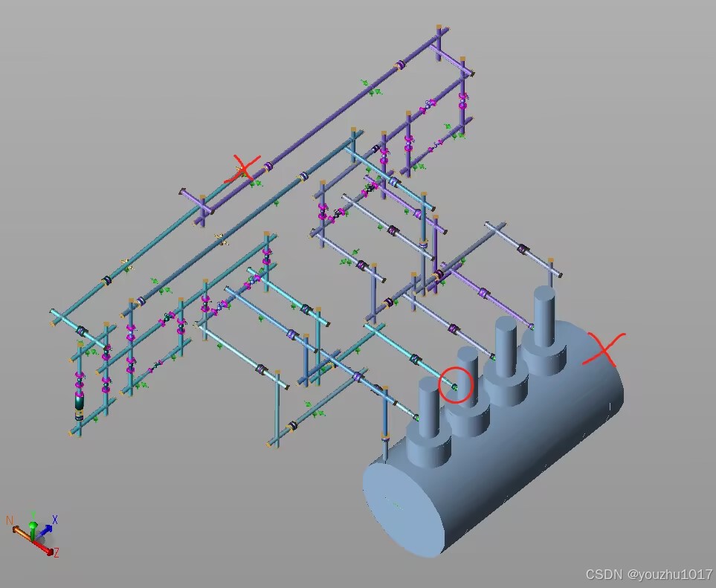Select the circular front end cap of the vessel
The image size is (716, 588).
404,511
